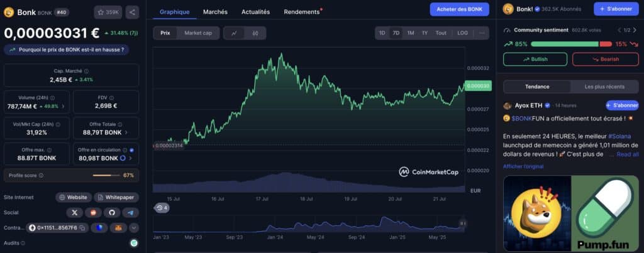
Task: Click Acheter des BONK button
Action: [459, 9]
